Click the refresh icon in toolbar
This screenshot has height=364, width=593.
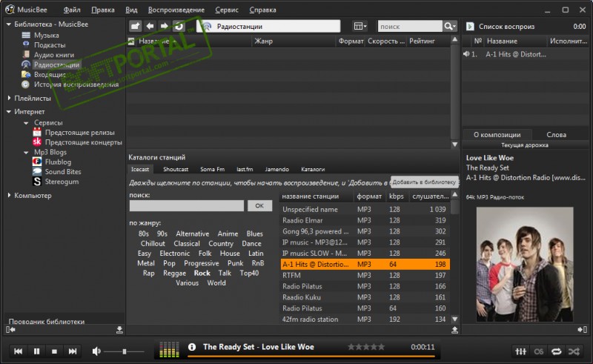179,26
